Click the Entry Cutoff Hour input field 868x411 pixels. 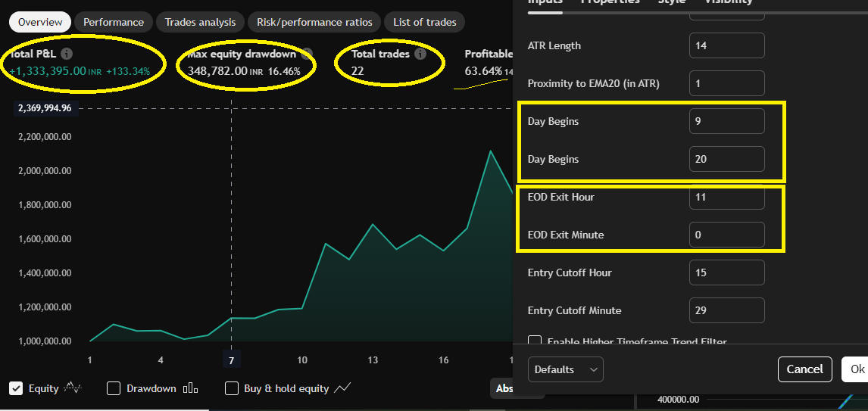pos(727,272)
